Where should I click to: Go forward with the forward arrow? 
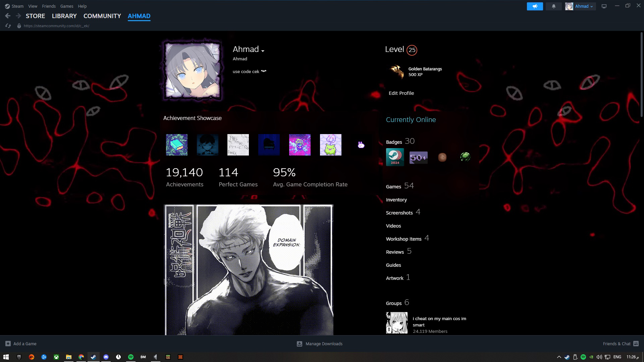coord(18,16)
